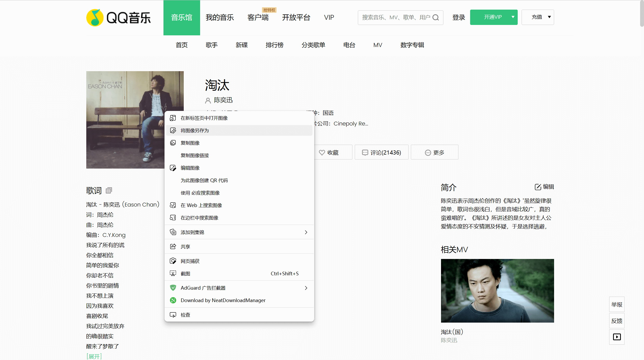Viewport: 644px width, 360px height.
Task: Click the 编辑 pencil icon next to 简介
Action: [538, 187]
